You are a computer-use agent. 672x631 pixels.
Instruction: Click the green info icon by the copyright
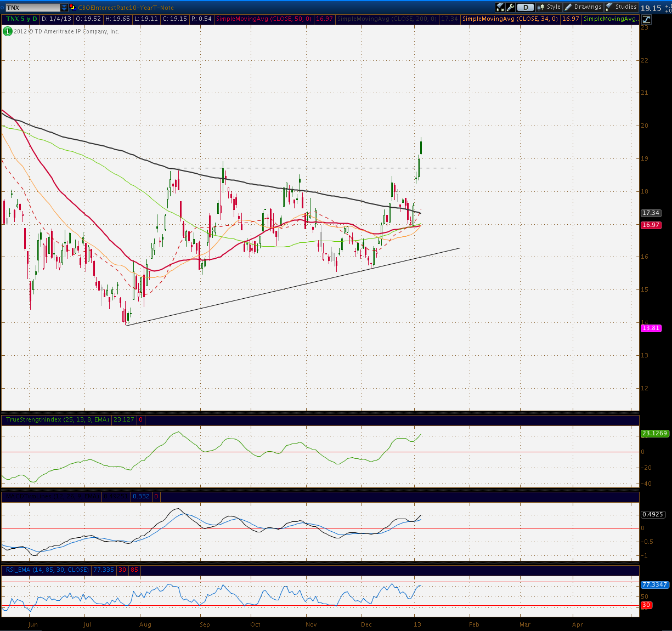(x=8, y=31)
